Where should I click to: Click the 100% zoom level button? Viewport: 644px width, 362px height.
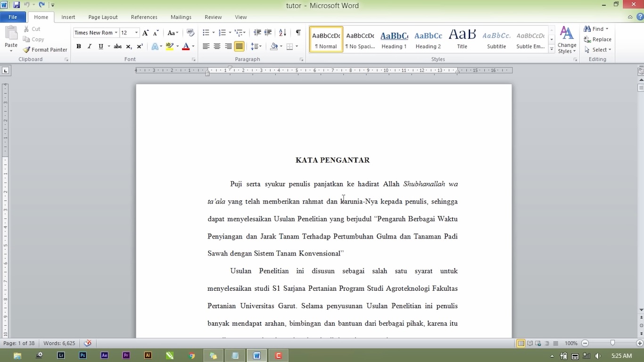(x=571, y=343)
